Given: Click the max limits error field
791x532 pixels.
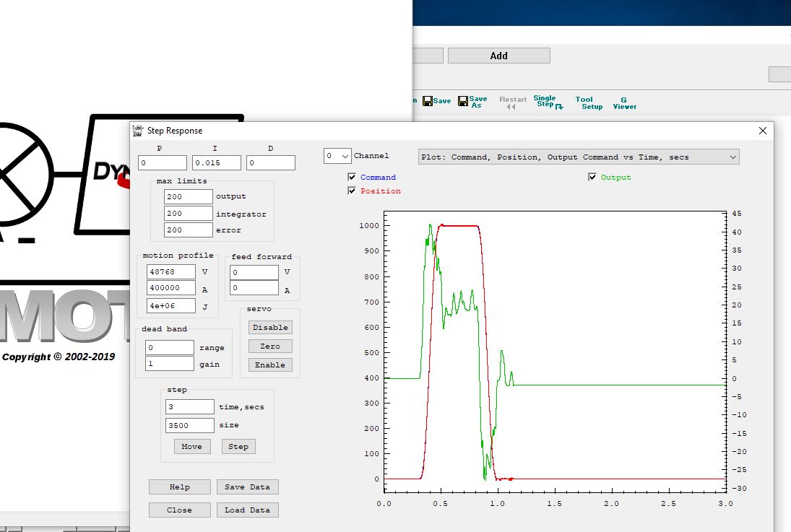Looking at the screenshot, I should pos(188,230).
